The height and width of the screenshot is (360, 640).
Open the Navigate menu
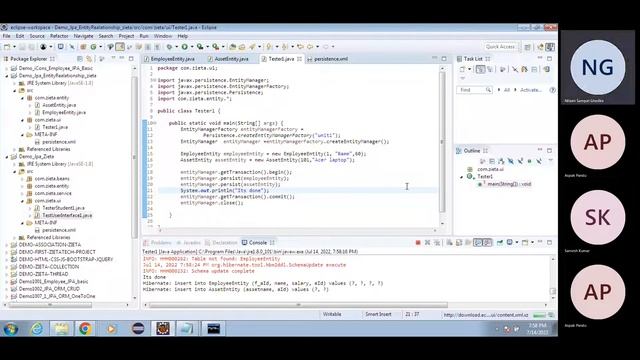click(x=83, y=36)
